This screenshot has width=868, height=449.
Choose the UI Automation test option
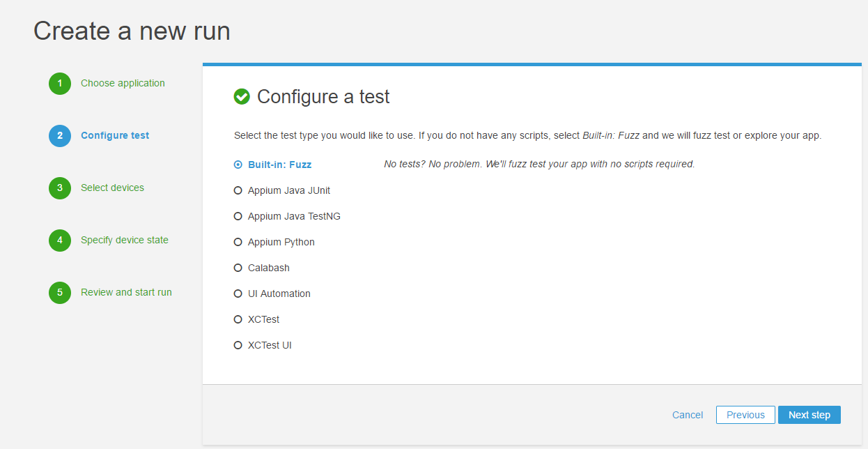tap(238, 294)
